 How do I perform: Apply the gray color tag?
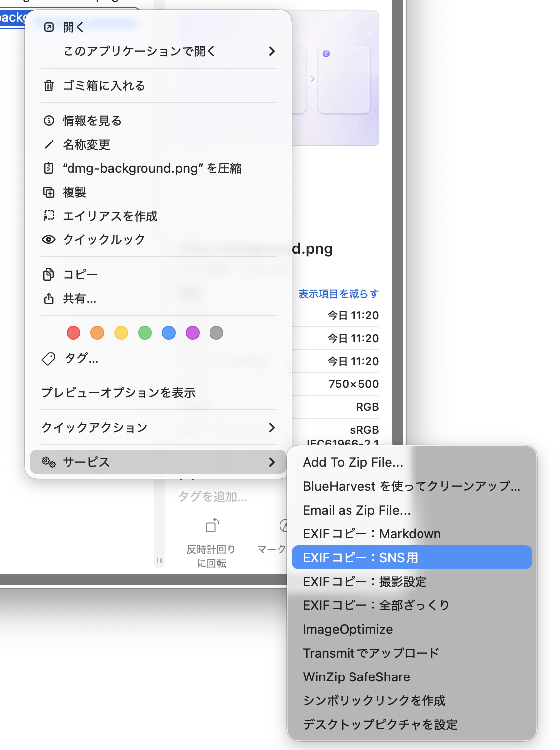click(216, 333)
